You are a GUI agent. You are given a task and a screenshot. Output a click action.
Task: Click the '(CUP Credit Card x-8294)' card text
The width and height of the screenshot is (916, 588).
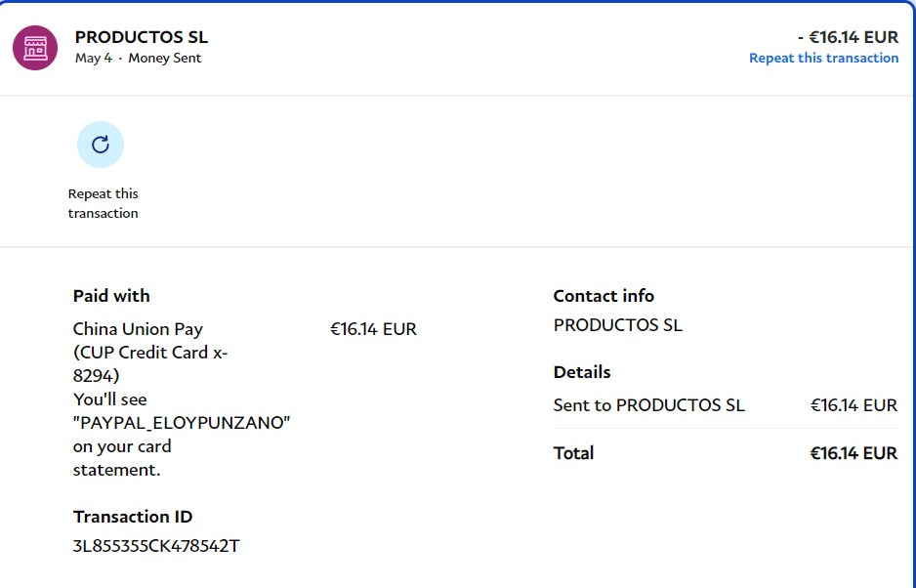150,363
